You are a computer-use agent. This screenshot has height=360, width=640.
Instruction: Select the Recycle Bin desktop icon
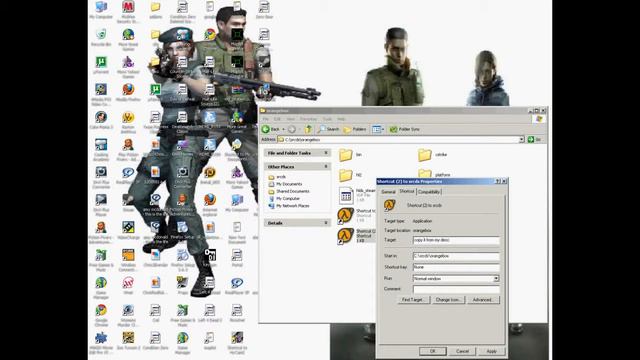tap(101, 37)
